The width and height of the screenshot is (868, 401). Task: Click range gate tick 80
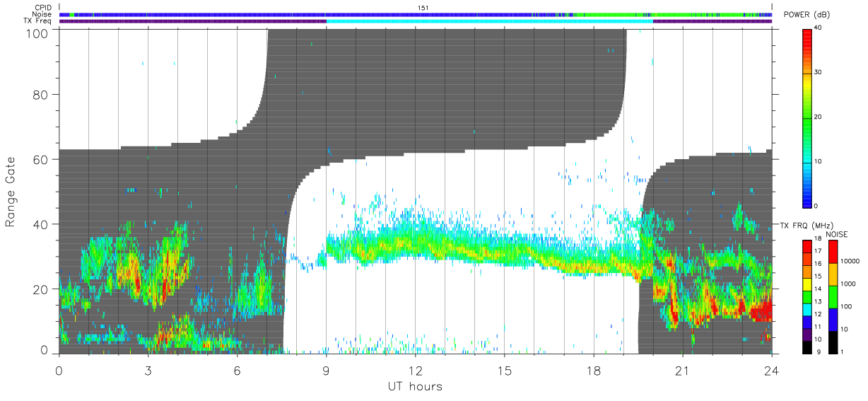[x=42, y=95]
